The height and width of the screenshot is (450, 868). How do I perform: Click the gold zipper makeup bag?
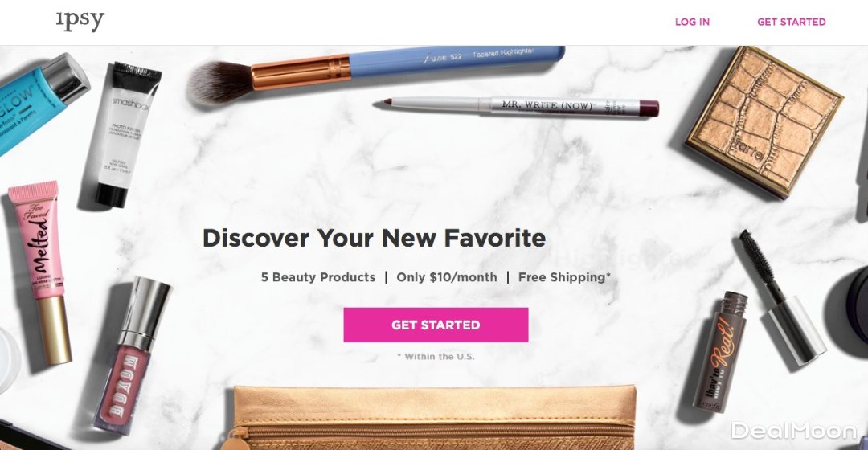pos(434,418)
